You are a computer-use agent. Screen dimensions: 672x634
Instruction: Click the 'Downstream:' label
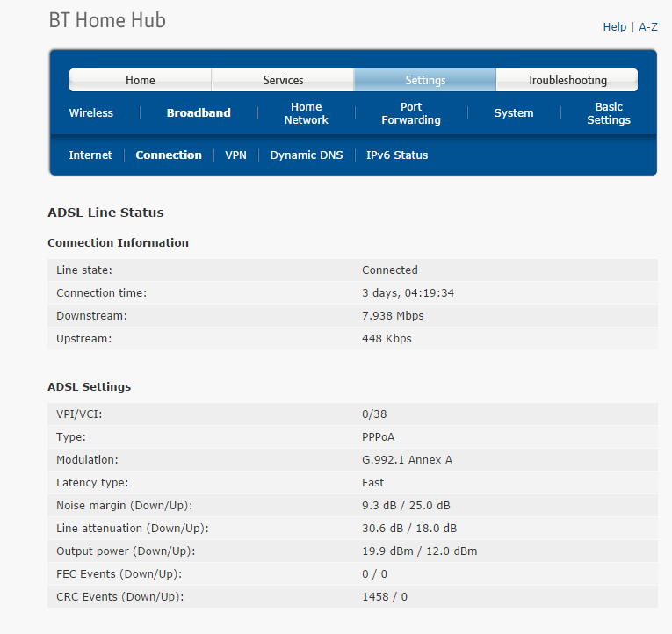[x=91, y=316]
